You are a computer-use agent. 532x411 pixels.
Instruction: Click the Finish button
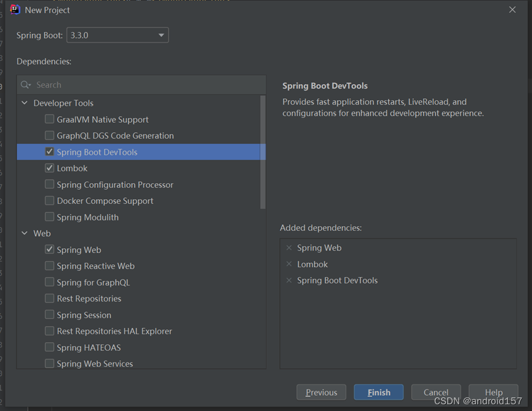tap(379, 393)
